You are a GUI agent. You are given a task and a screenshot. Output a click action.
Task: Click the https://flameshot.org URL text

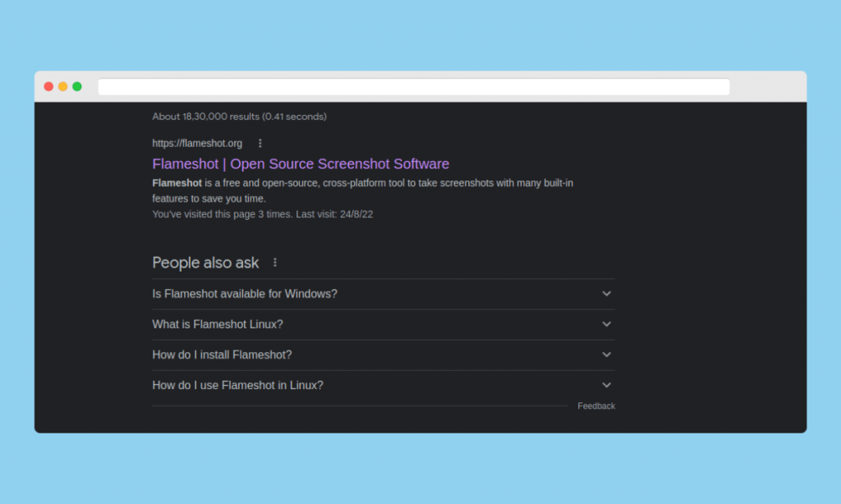pos(197,143)
